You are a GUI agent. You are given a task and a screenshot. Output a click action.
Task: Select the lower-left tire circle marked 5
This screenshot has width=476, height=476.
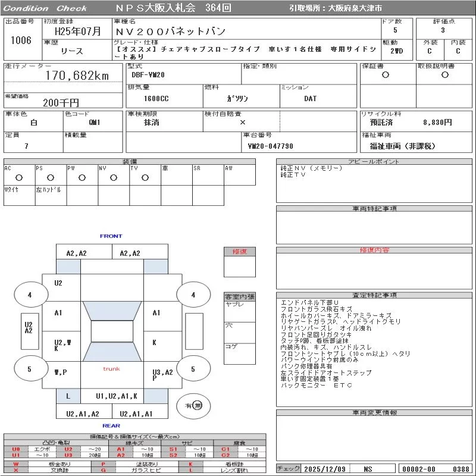[x=29, y=369]
